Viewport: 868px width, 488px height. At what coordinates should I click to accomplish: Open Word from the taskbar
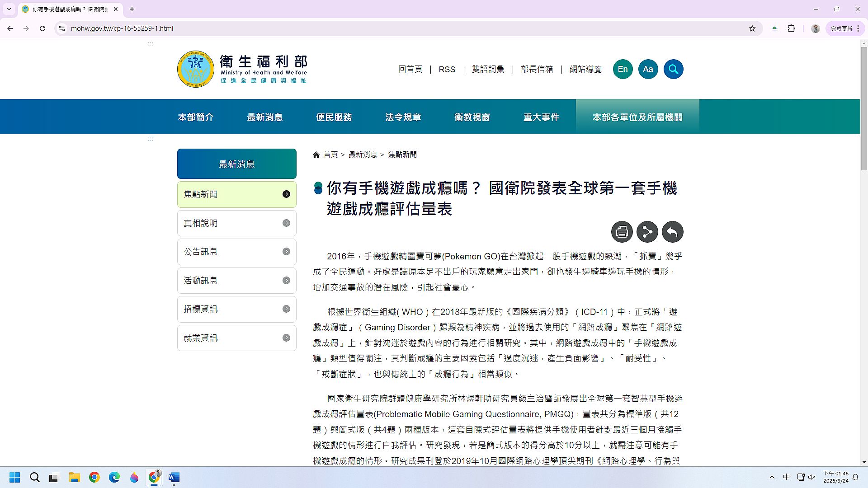(x=174, y=477)
